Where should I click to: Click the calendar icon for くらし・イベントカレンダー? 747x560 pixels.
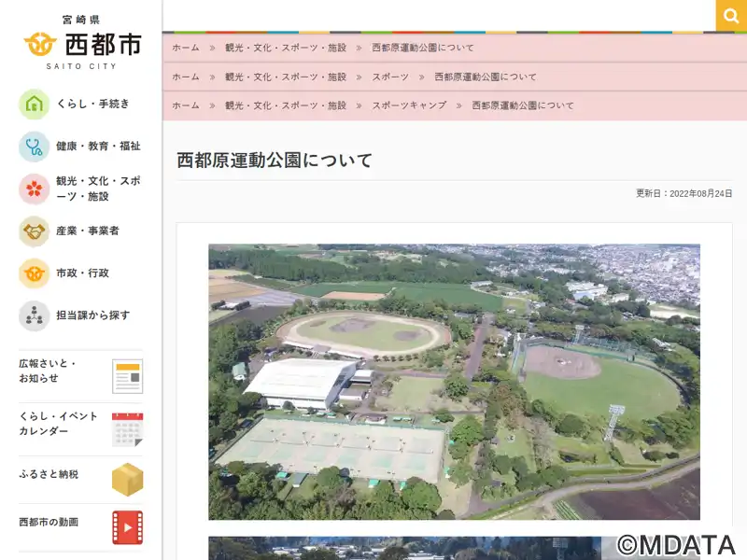click(127, 429)
